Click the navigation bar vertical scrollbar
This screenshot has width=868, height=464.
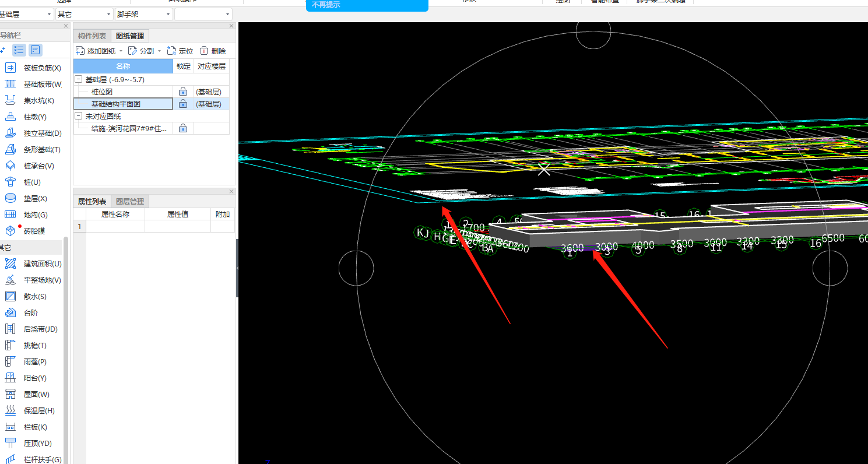click(66, 350)
